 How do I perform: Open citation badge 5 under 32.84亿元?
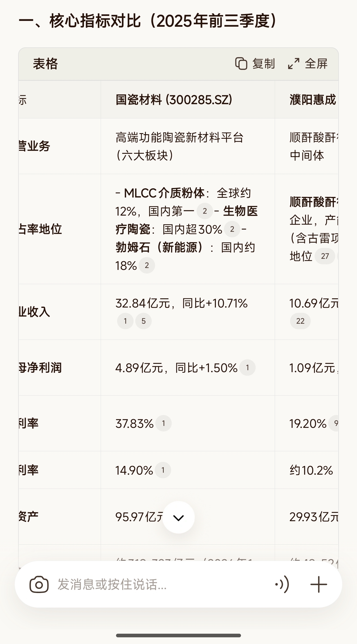[x=143, y=321]
